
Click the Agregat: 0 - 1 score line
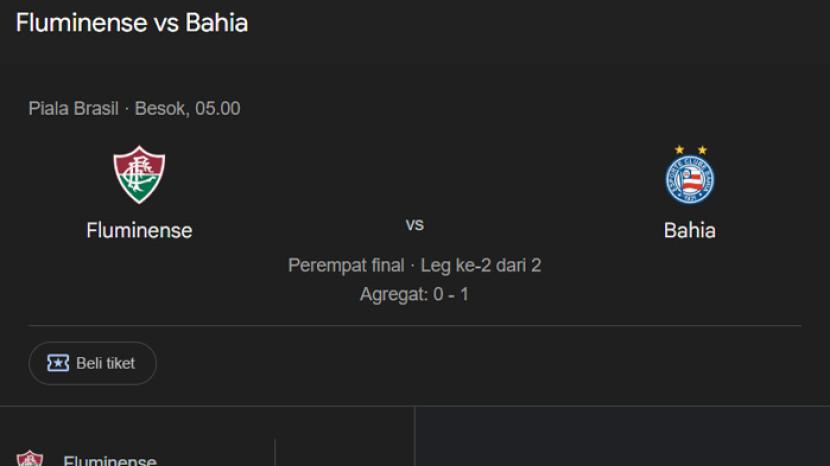[x=414, y=295]
